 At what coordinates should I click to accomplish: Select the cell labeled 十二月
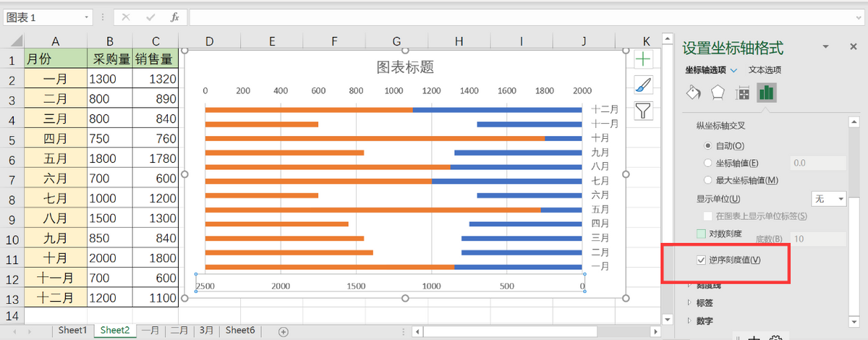tap(56, 297)
